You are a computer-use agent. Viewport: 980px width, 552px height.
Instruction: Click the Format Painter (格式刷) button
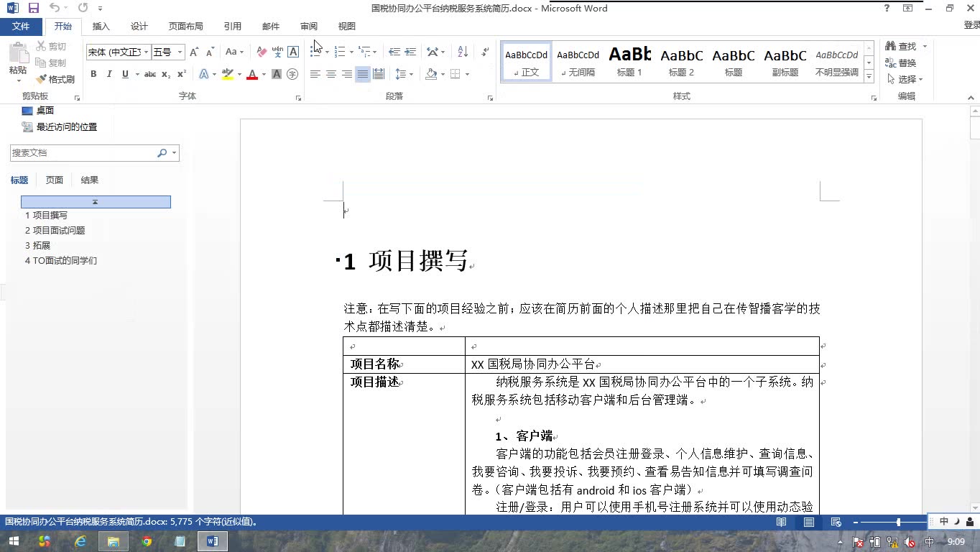55,79
